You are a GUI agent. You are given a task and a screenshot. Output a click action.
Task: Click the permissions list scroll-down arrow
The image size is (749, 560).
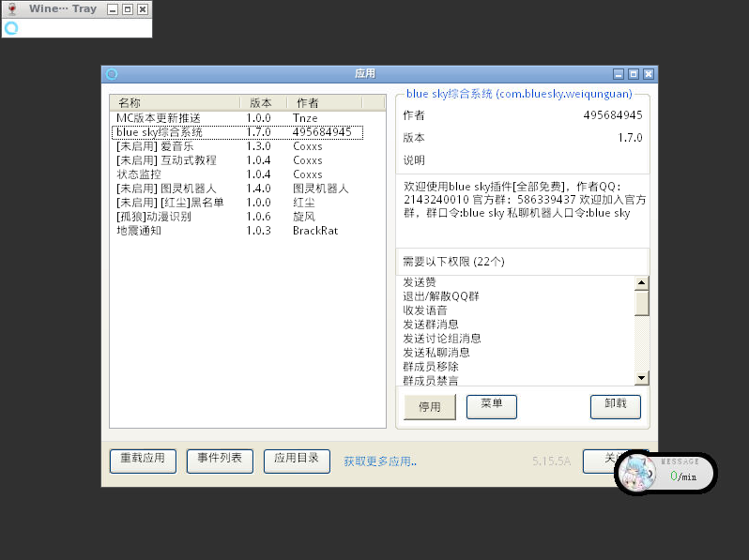pos(641,378)
